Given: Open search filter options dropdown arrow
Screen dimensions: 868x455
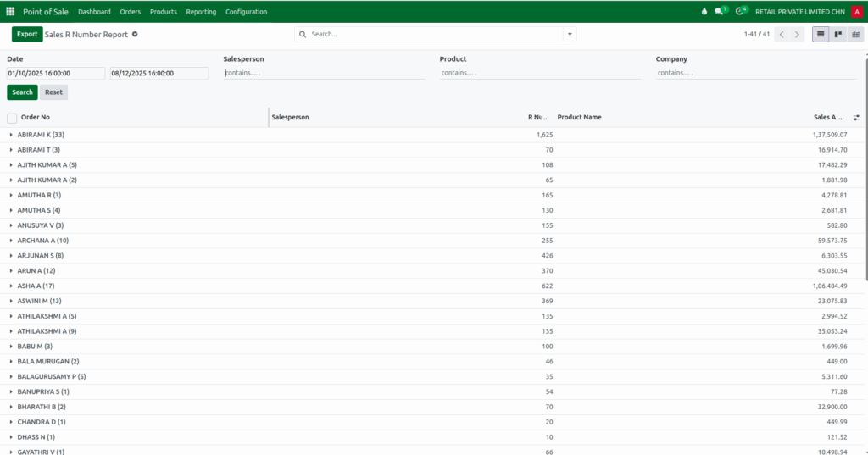Looking at the screenshot, I should tap(570, 35).
